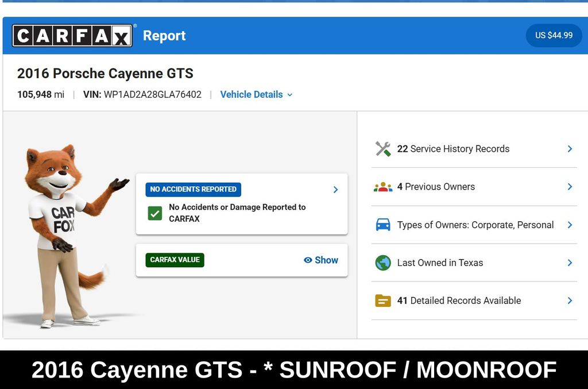
Task: Open the Last Owned in Texas row
Action: pos(474,263)
